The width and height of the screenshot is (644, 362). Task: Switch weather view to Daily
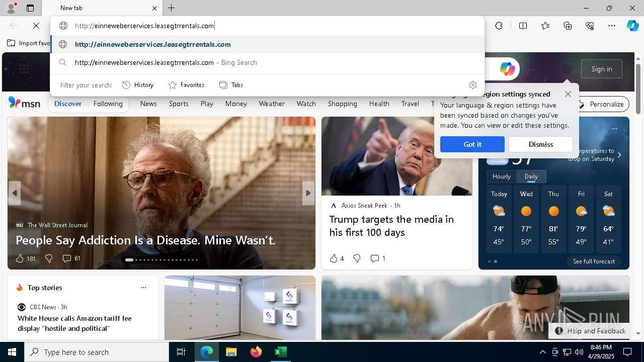pyautogui.click(x=531, y=176)
